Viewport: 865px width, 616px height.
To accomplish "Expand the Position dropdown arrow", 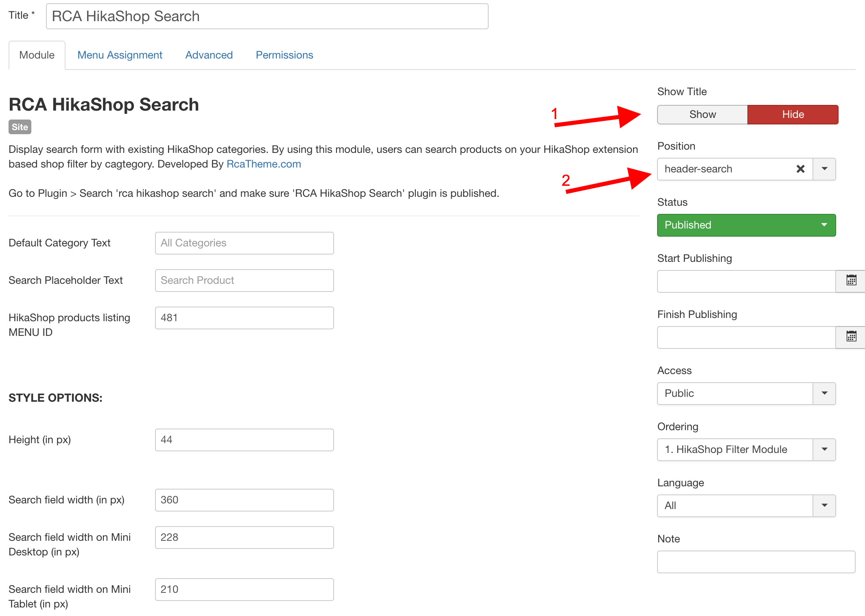I will [x=824, y=169].
